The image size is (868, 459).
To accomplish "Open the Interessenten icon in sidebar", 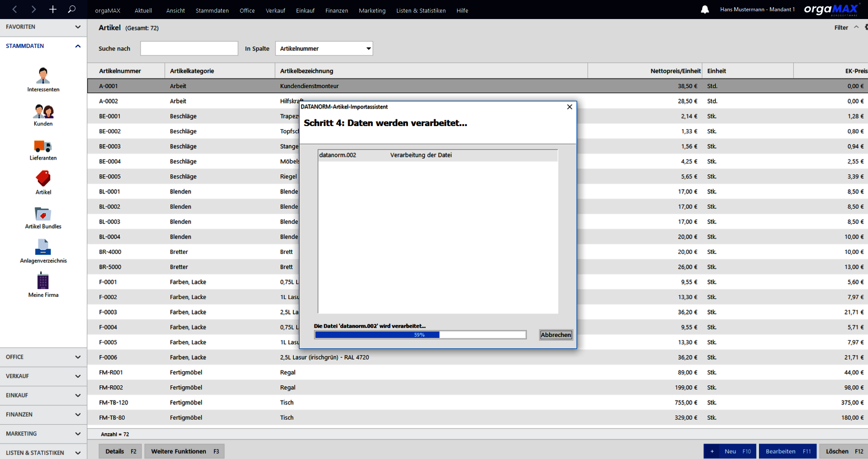I will click(43, 75).
